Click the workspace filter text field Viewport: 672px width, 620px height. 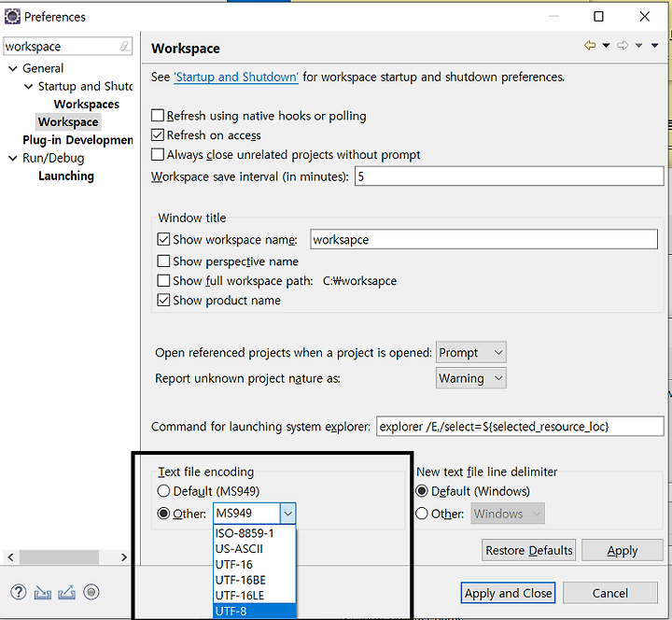click(63, 47)
